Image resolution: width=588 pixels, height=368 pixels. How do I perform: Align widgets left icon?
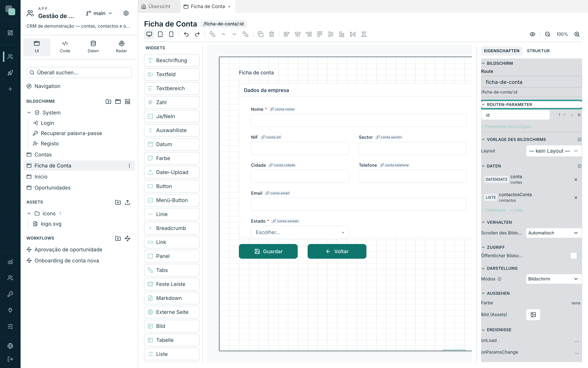(x=287, y=34)
